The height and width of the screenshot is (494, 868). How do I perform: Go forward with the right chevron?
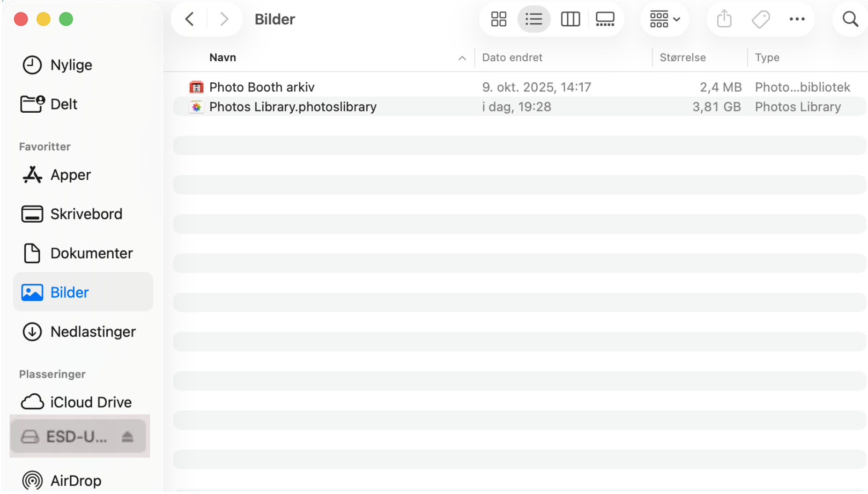(224, 19)
